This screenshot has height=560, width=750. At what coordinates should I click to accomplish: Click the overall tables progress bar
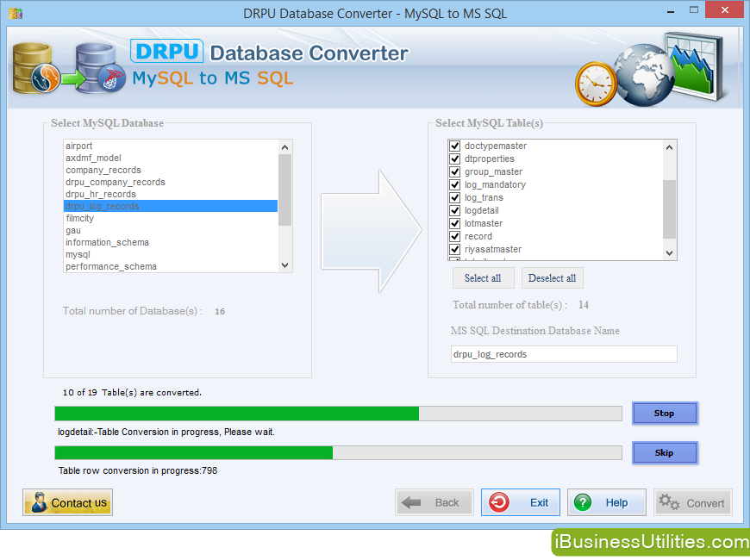click(x=338, y=414)
